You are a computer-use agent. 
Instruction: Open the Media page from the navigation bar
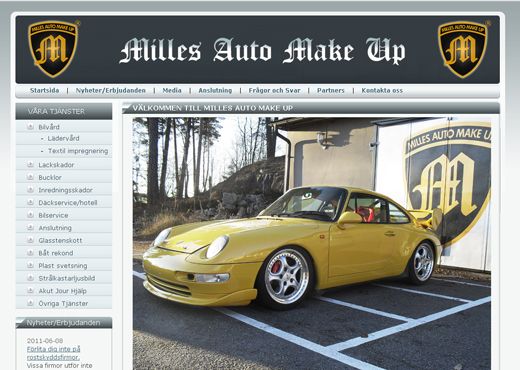pyautogui.click(x=172, y=90)
